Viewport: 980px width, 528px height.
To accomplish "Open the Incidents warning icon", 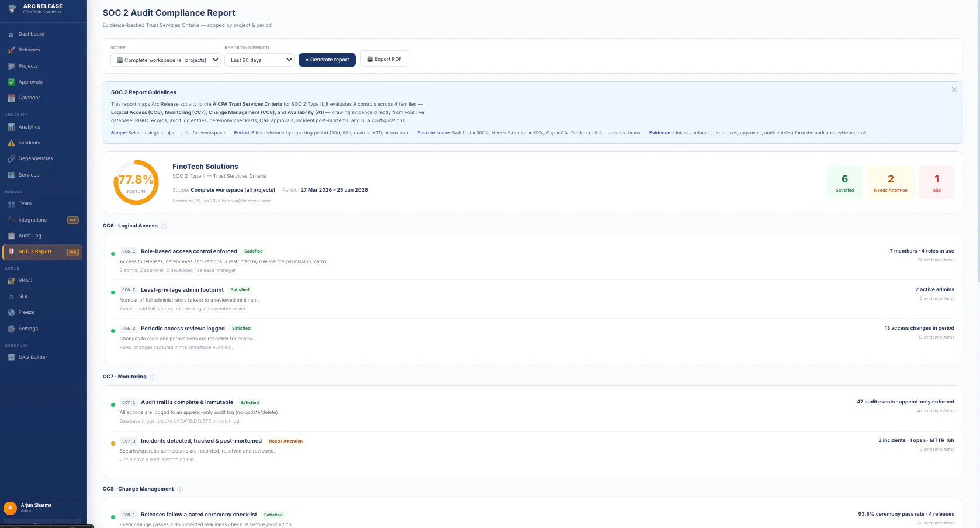I will tap(11, 143).
